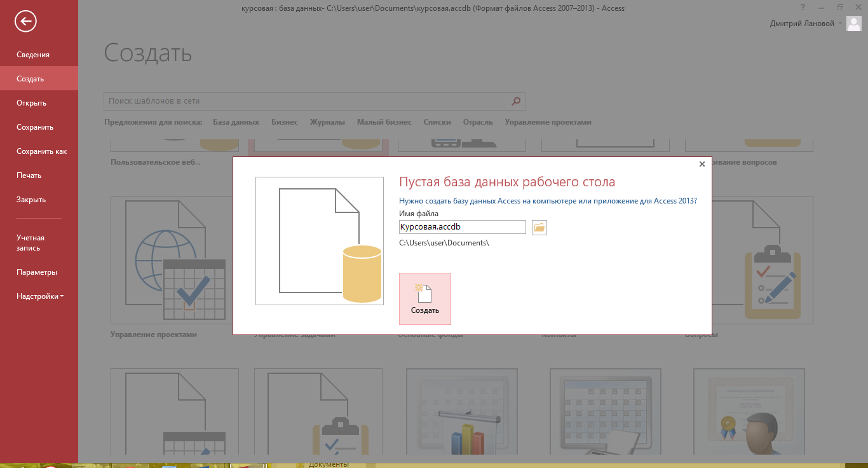The image size is (868, 468).
Task: Click the Имя файла text field
Action: tap(463, 227)
